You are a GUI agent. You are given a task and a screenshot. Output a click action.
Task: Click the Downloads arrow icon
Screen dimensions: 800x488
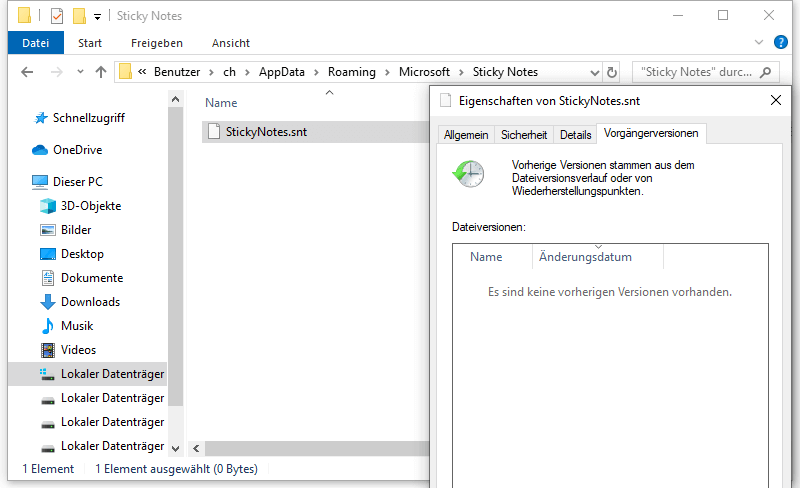[47, 302]
